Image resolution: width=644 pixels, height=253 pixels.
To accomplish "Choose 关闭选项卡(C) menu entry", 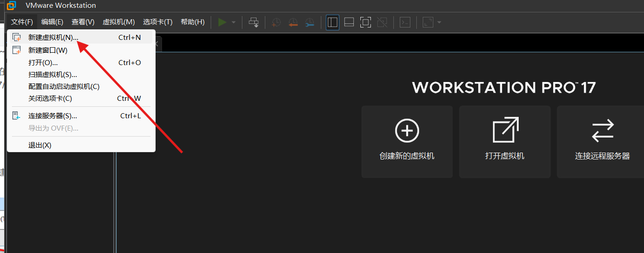I will [x=81, y=99].
